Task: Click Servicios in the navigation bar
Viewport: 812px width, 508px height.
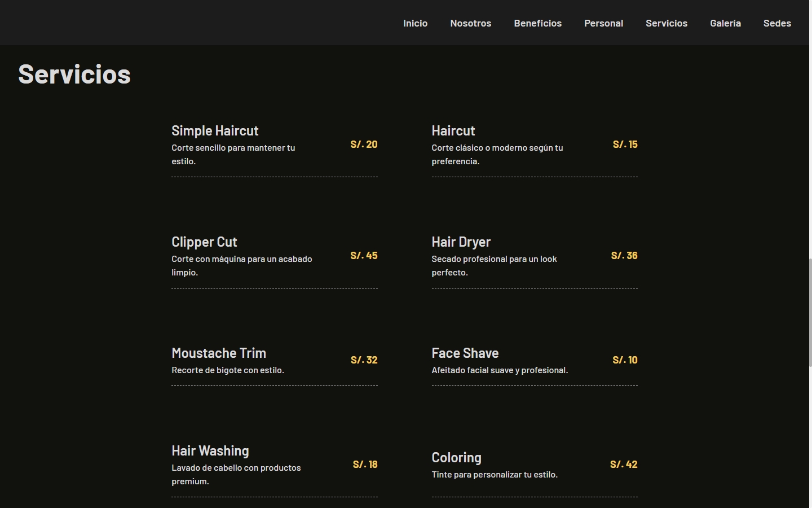Action: 666,23
